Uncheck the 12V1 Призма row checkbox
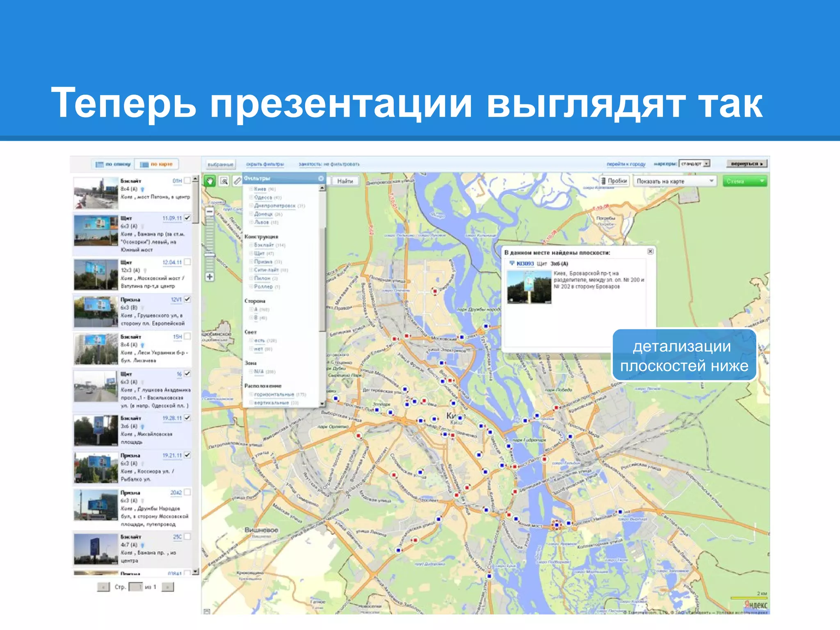This screenshot has width=840, height=630. pos(187,299)
